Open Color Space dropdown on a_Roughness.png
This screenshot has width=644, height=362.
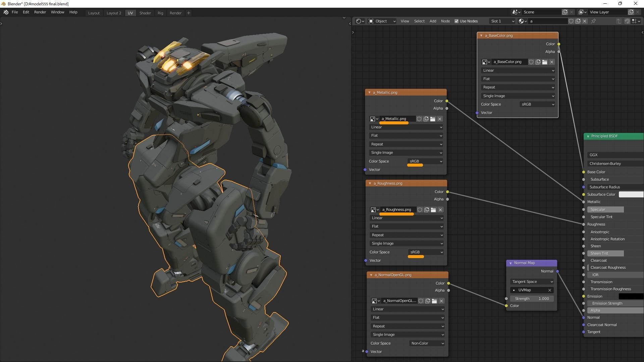pos(426,252)
